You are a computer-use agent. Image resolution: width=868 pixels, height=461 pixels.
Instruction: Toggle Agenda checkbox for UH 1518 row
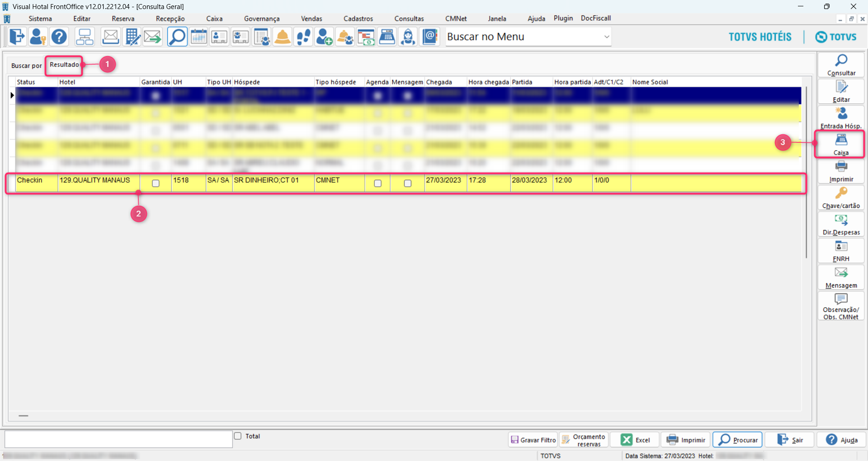tap(377, 183)
